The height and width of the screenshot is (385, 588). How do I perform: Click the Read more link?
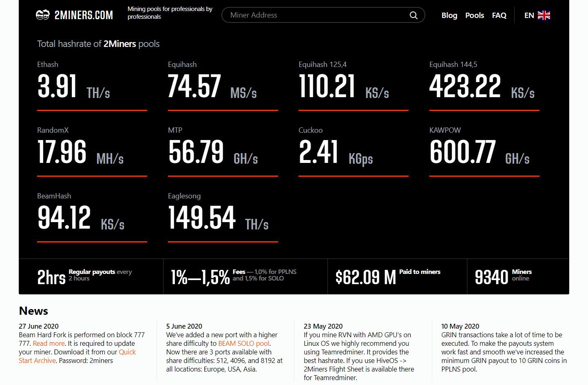(x=49, y=343)
